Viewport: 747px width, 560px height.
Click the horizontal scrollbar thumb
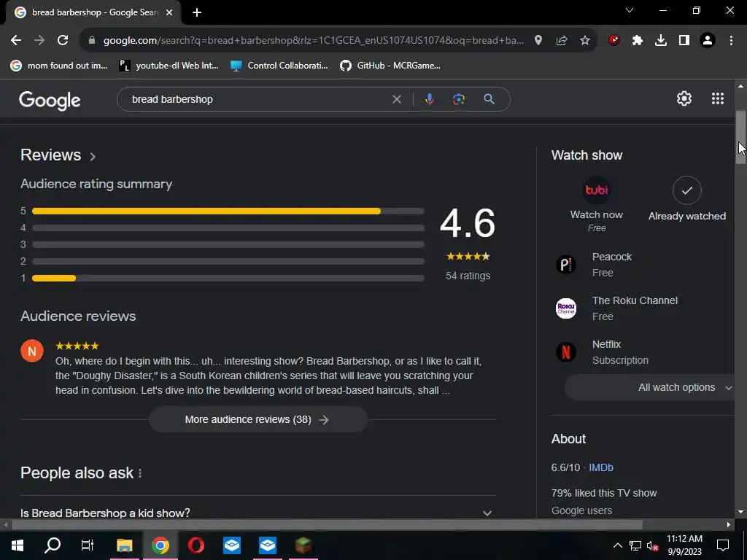pos(327,525)
